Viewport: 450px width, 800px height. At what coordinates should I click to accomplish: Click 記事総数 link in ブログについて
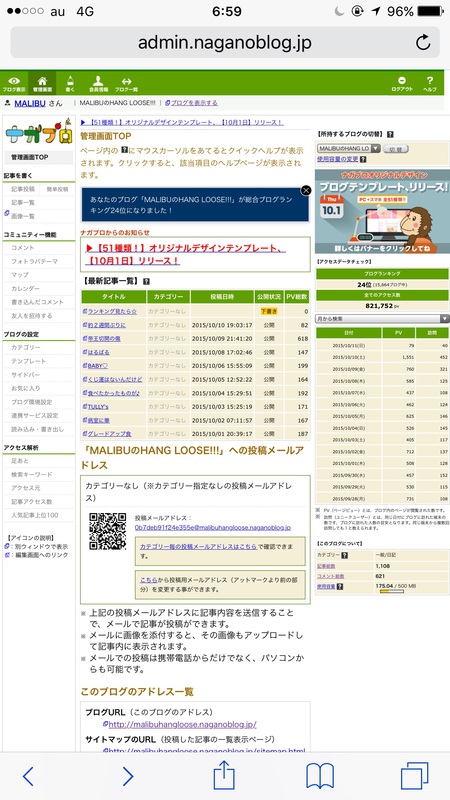(x=326, y=566)
